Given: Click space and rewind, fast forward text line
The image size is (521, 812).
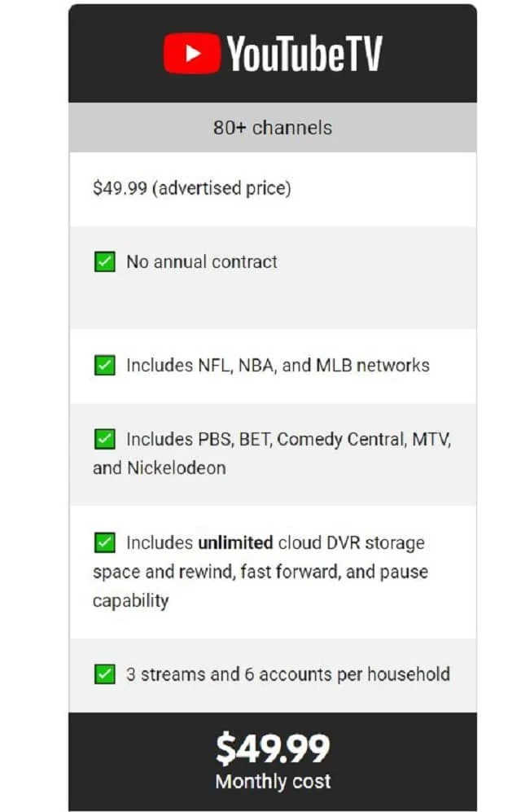Looking at the screenshot, I should [260, 572].
